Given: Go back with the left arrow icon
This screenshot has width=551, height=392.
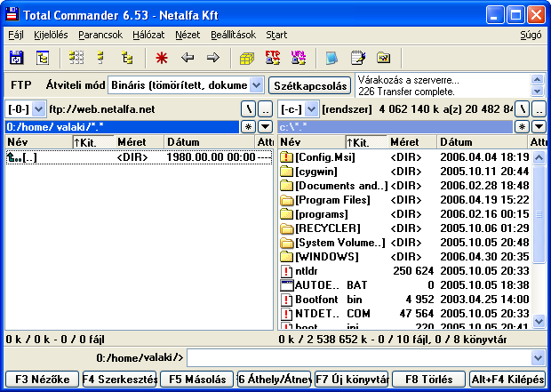Looking at the screenshot, I should tap(188, 57).
